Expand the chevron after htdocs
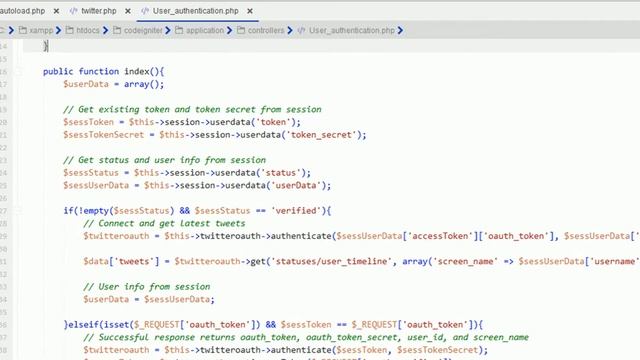Image resolution: width=640 pixels, height=360 pixels. coord(105,30)
